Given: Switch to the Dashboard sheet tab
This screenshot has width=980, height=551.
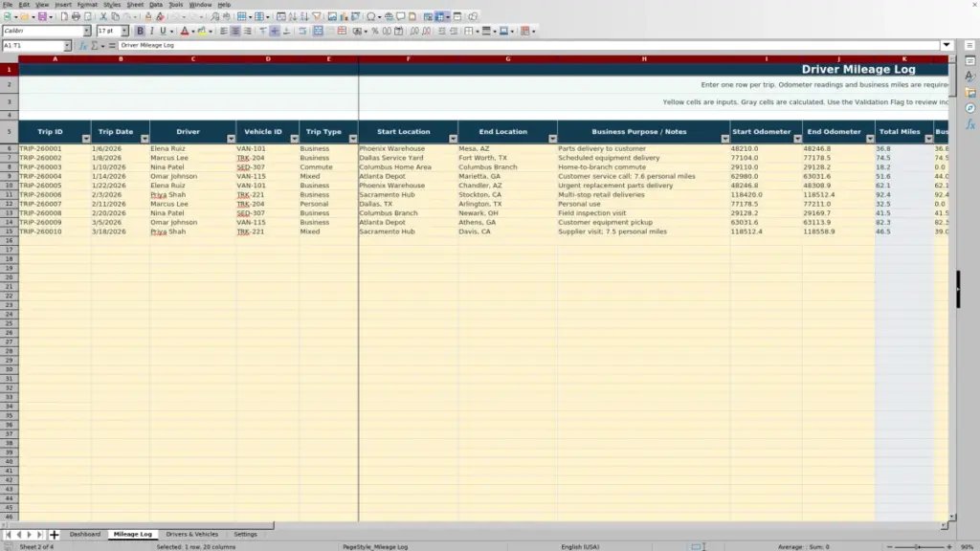Looking at the screenshot, I should [85, 534].
